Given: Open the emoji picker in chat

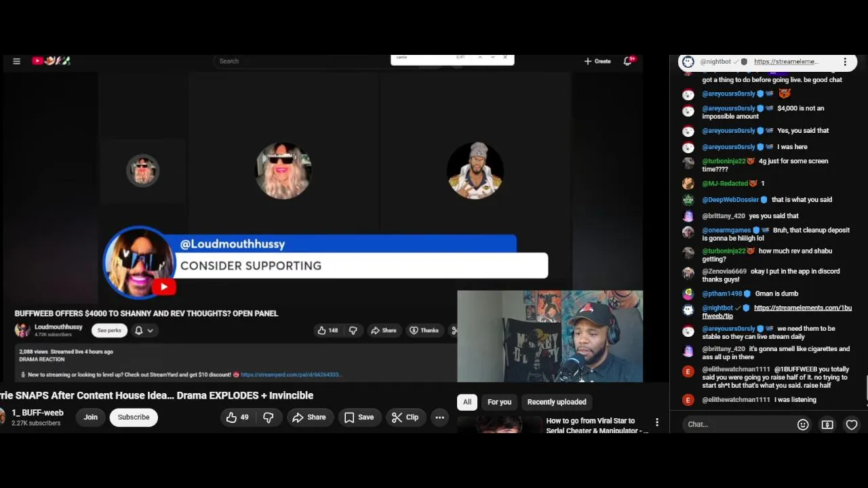Looking at the screenshot, I should point(803,424).
